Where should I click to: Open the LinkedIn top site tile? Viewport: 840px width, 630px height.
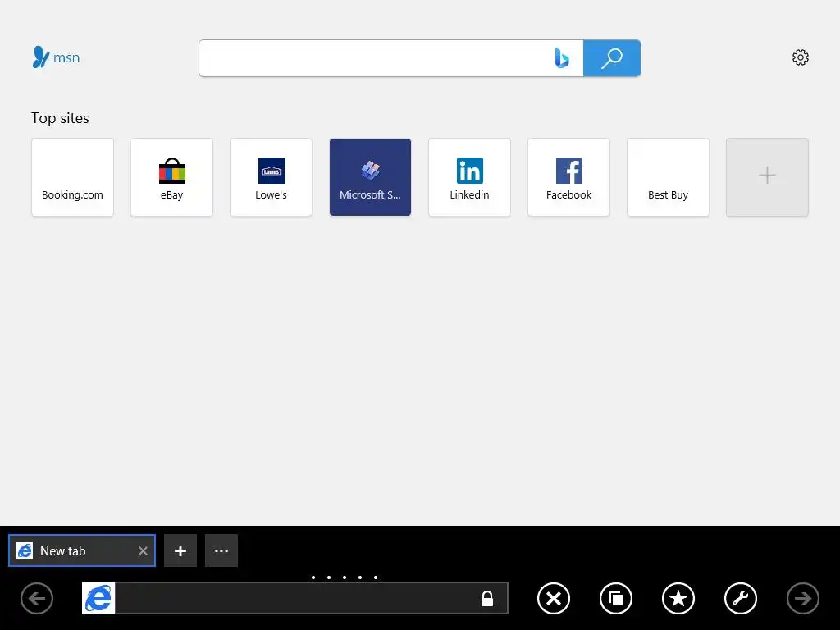(470, 177)
